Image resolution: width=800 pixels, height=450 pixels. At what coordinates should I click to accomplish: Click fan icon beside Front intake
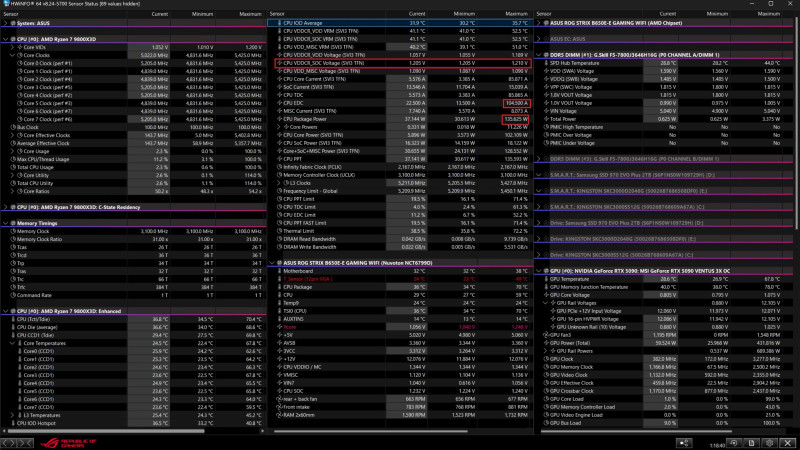coord(279,407)
